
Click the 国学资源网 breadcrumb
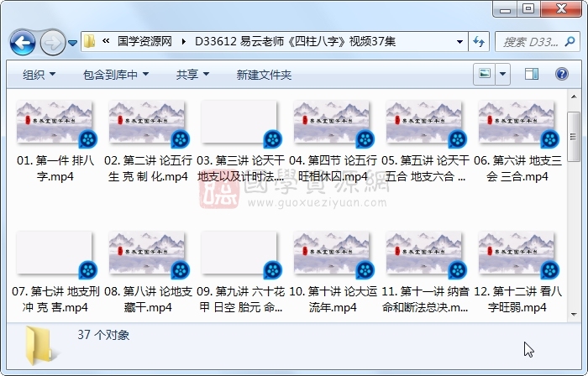click(x=144, y=41)
